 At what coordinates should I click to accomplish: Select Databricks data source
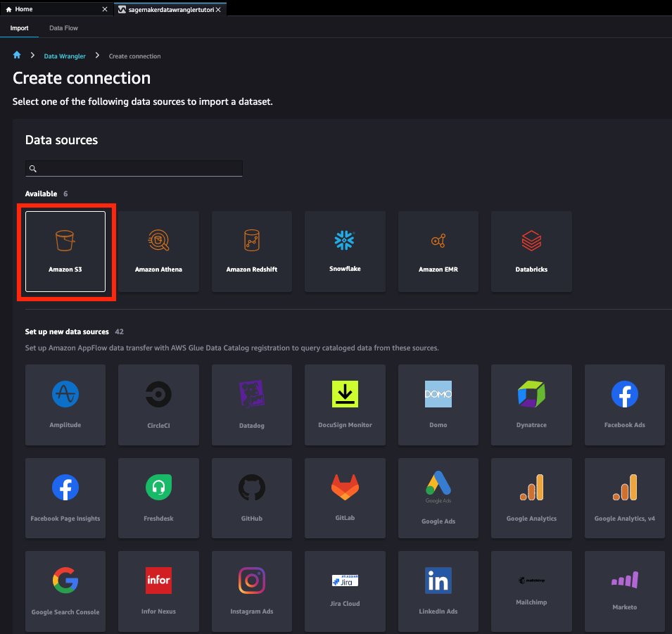click(x=531, y=251)
